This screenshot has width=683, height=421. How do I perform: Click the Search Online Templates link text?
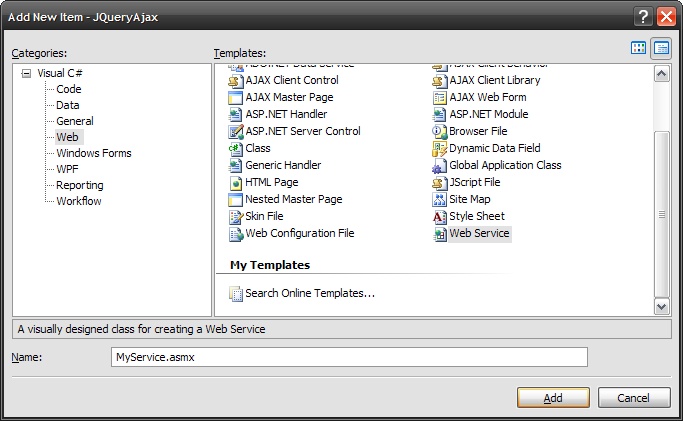tap(310, 293)
